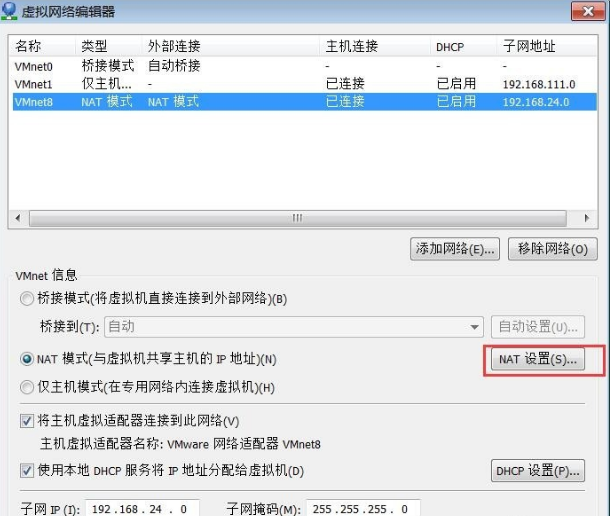Sort by the 类型 column header

point(108,46)
